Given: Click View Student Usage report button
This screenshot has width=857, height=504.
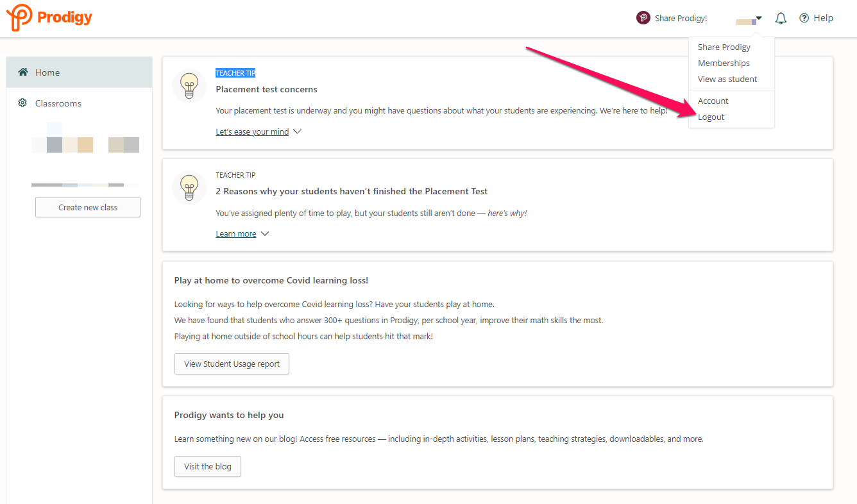Looking at the screenshot, I should tap(232, 364).
